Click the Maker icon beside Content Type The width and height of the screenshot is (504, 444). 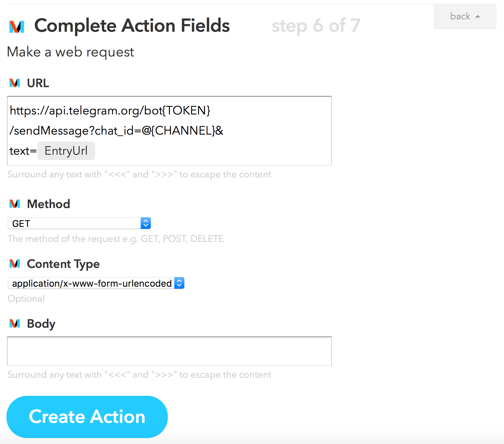[x=15, y=264]
